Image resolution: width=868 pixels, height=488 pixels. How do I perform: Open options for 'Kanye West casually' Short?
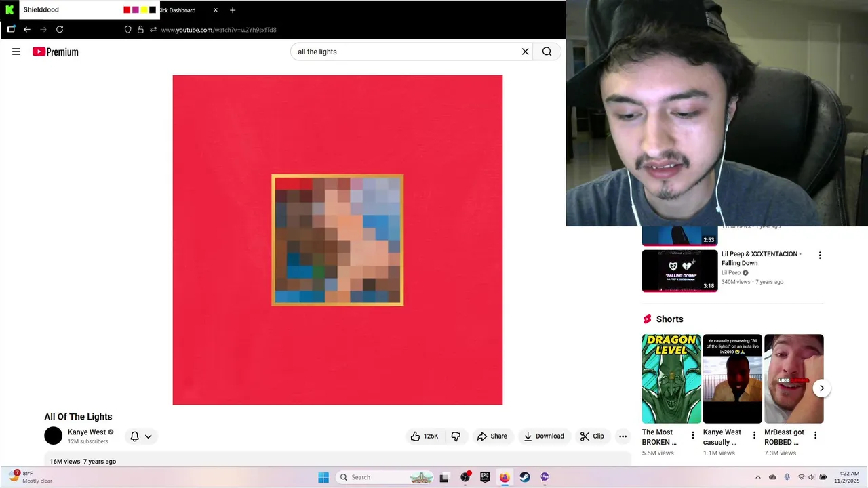click(x=754, y=435)
